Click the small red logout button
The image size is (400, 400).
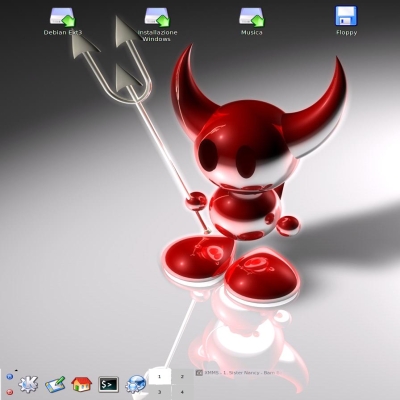pyautogui.click(x=10, y=392)
